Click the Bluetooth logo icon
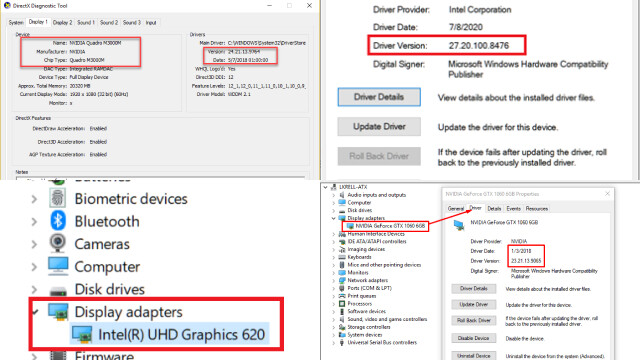This screenshot has height=360, width=640. [x=58, y=221]
